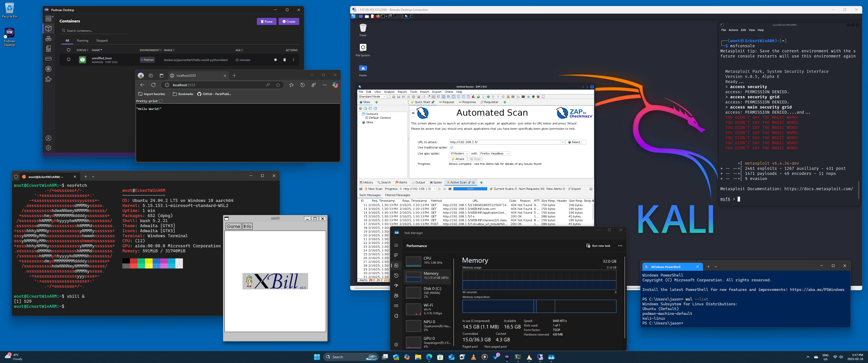Open the ajax spider If Modern dropdown
Image resolution: width=868 pixels, height=363 pixels.
(x=459, y=154)
